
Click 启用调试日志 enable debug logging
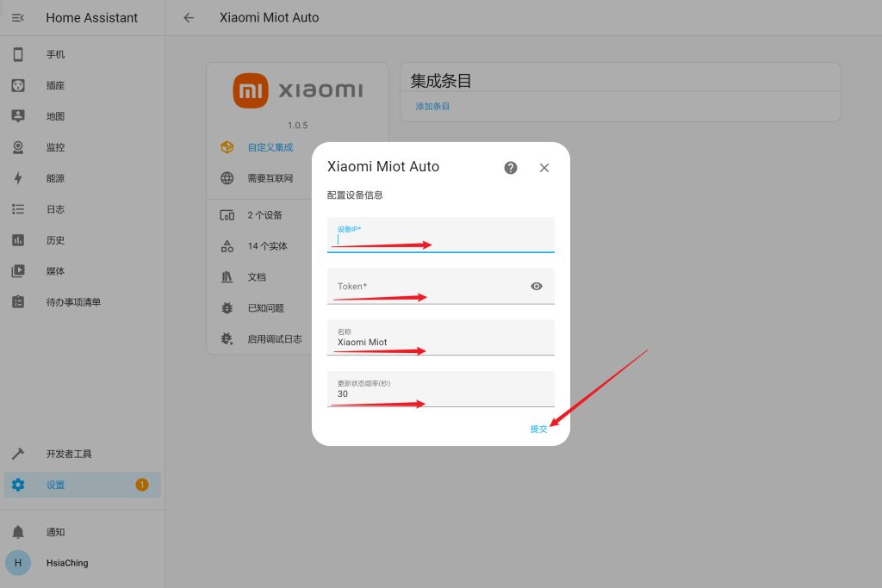275,339
